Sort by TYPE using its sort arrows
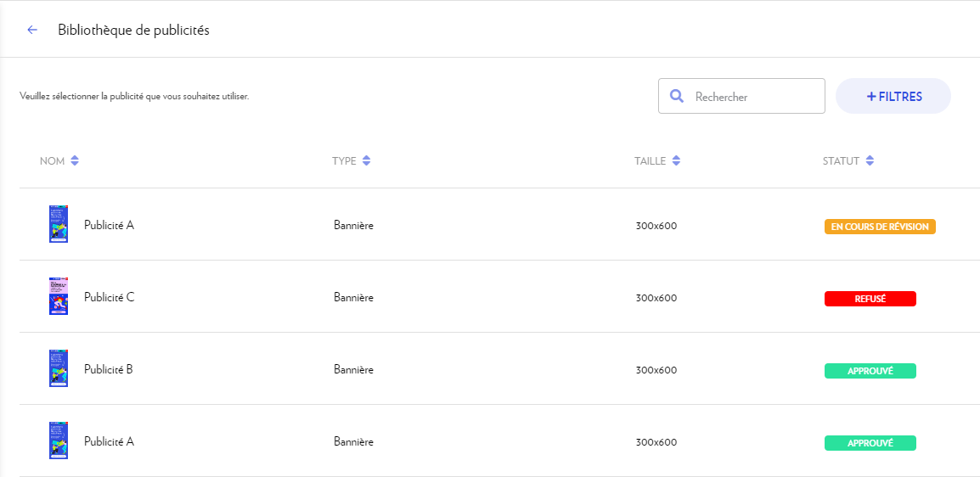 coord(366,161)
